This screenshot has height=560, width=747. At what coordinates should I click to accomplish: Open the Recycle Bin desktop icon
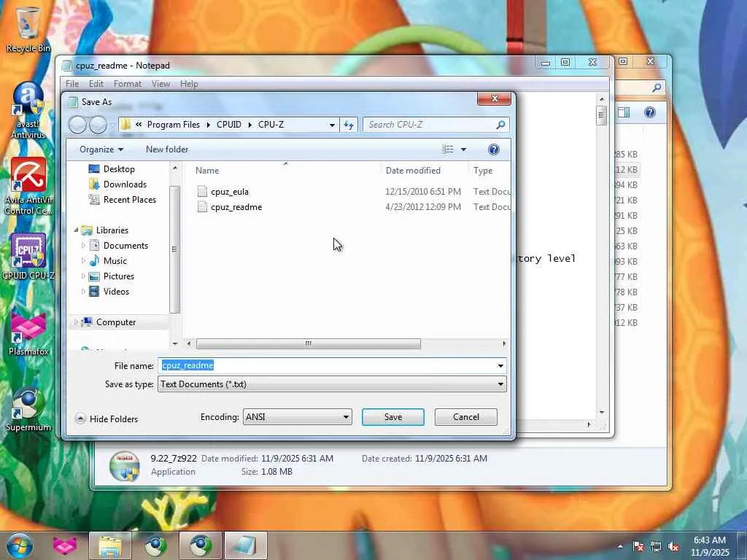click(28, 28)
